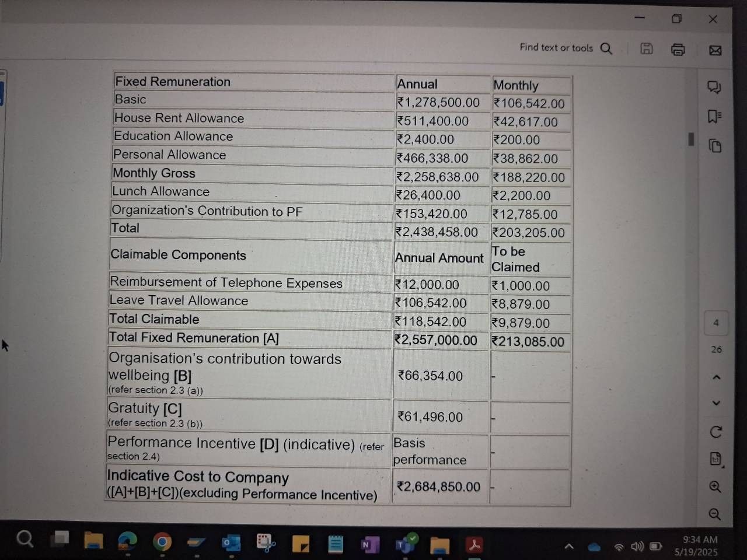Open OneNote from the taskbar
The height and width of the screenshot is (560, 747).
(369, 544)
